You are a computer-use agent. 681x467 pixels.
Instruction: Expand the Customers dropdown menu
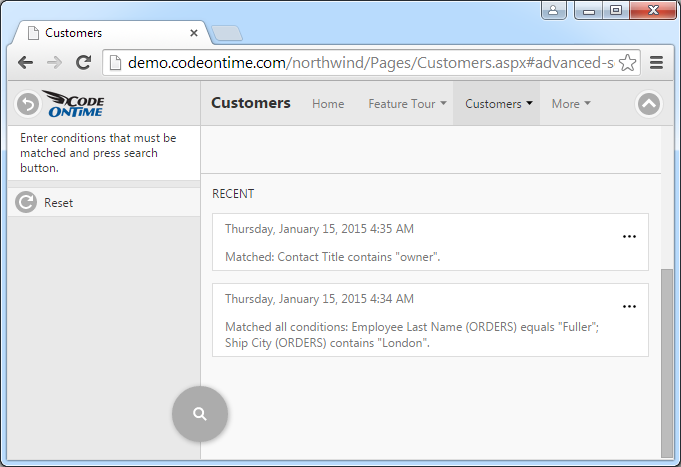pyautogui.click(x=498, y=104)
